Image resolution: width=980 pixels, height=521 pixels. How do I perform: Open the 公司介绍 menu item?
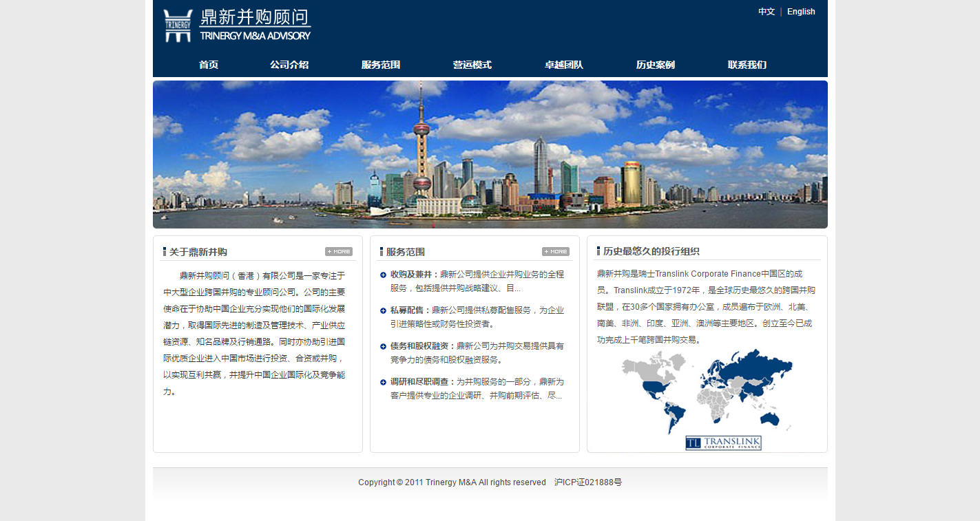click(x=289, y=65)
